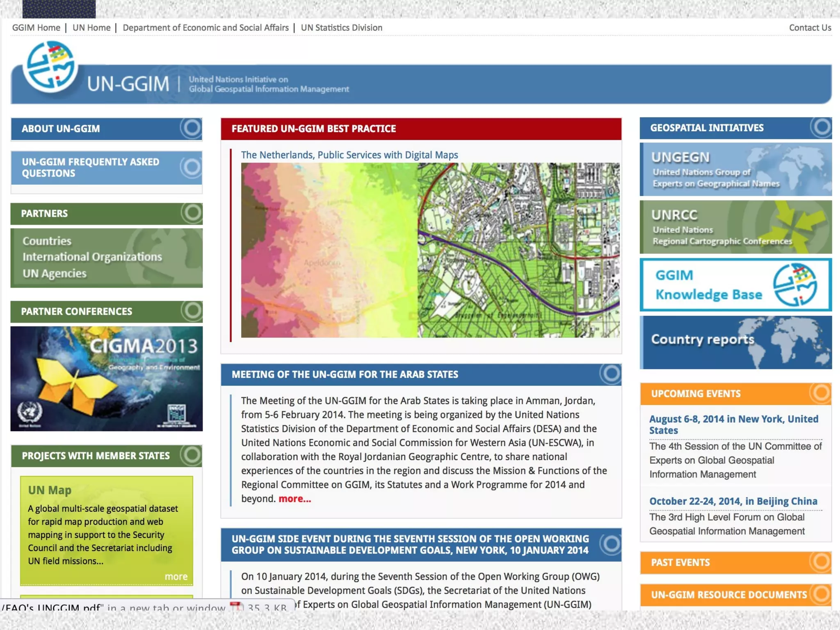Open UN Statistics Division navigation link
This screenshot has height=630, width=840.
341,27
